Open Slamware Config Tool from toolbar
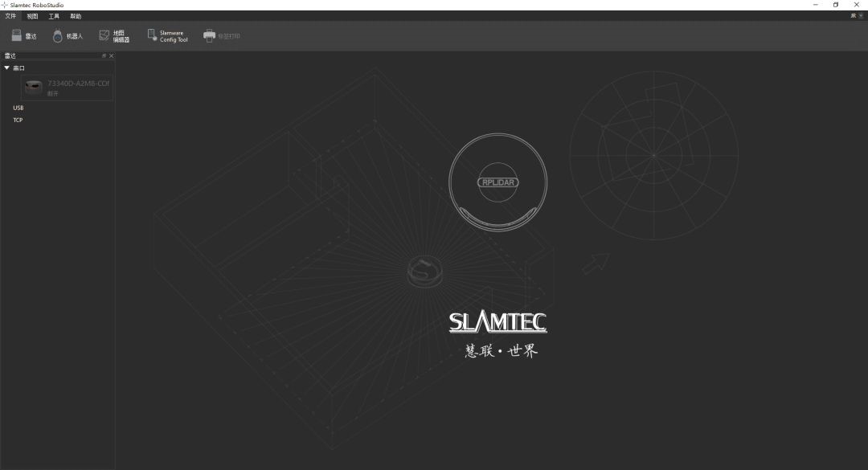This screenshot has width=868, height=470. pyautogui.click(x=153, y=35)
